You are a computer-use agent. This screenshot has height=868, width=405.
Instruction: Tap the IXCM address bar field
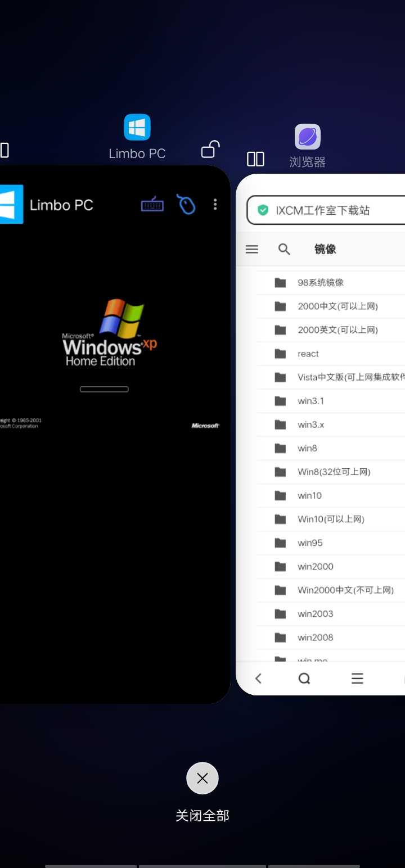pyautogui.click(x=332, y=210)
